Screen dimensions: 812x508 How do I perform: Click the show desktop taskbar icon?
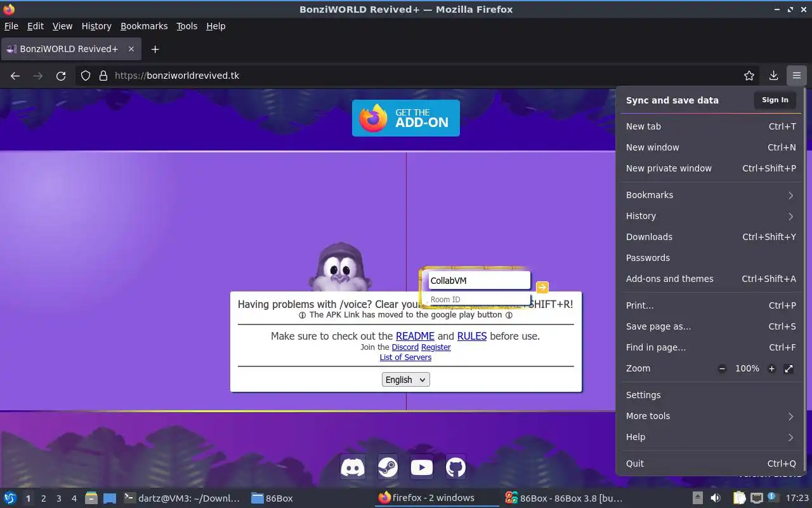110,498
